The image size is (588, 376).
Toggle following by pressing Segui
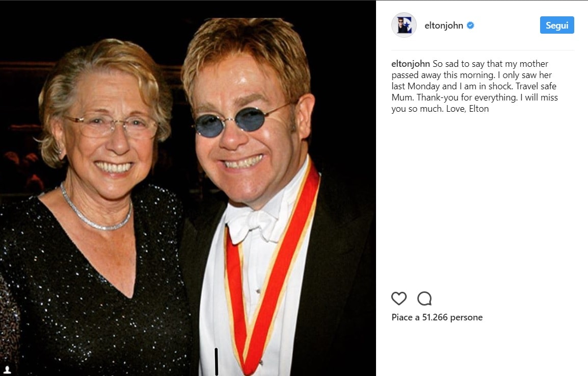[x=557, y=24]
